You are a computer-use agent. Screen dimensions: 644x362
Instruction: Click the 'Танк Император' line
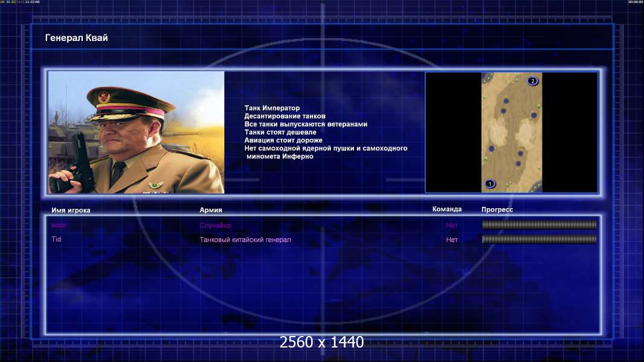(272, 108)
